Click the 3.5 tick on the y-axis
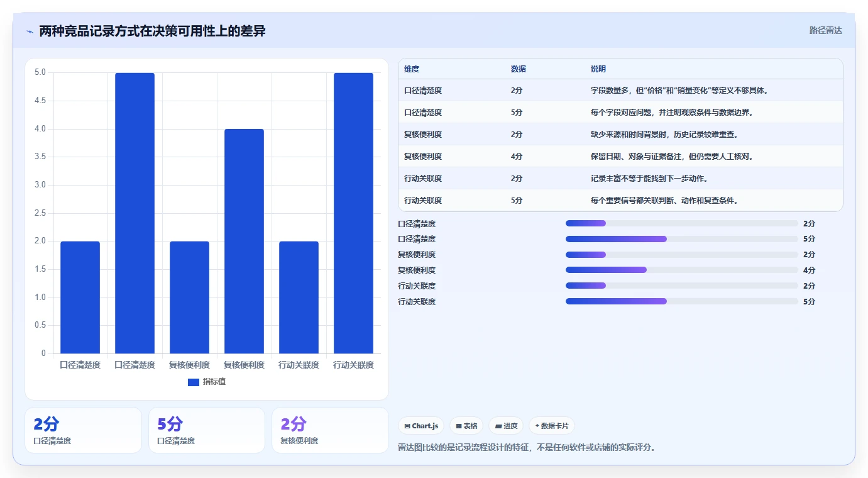868x478 pixels. coord(40,157)
